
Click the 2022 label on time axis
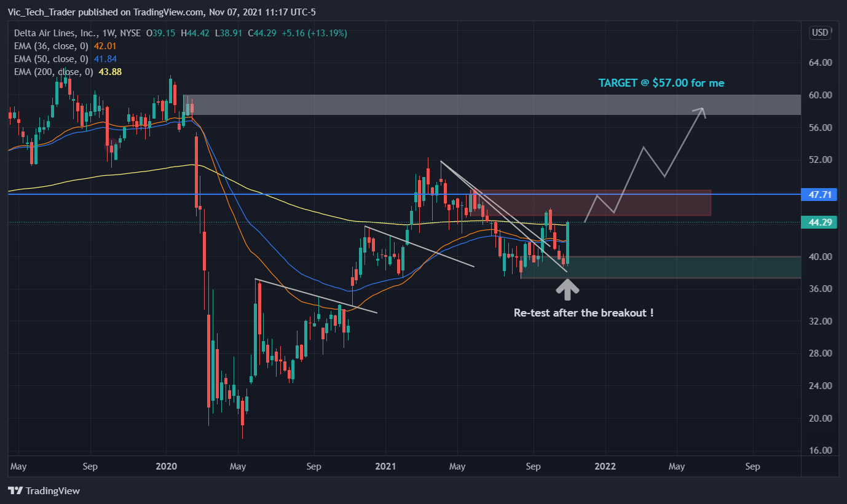tap(605, 467)
